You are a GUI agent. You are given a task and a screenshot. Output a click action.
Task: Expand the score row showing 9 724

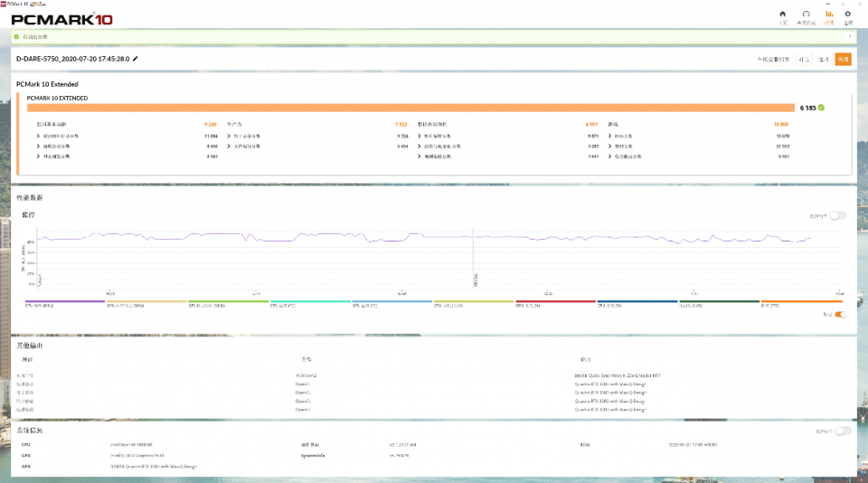[x=231, y=135]
